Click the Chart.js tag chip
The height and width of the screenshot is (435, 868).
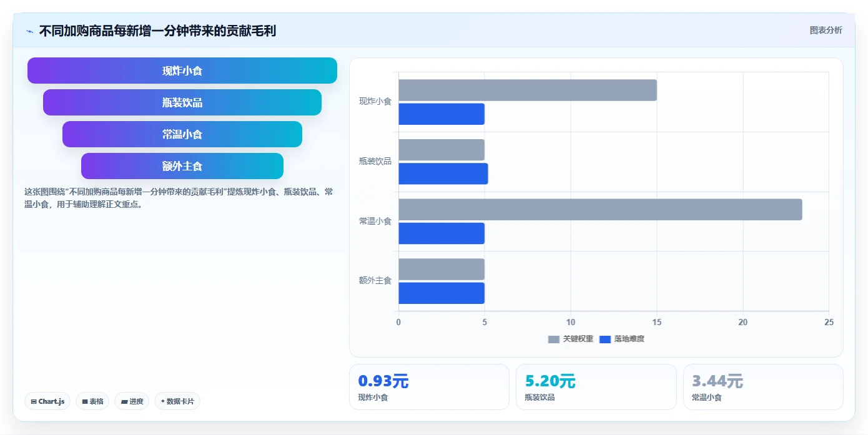tap(47, 401)
